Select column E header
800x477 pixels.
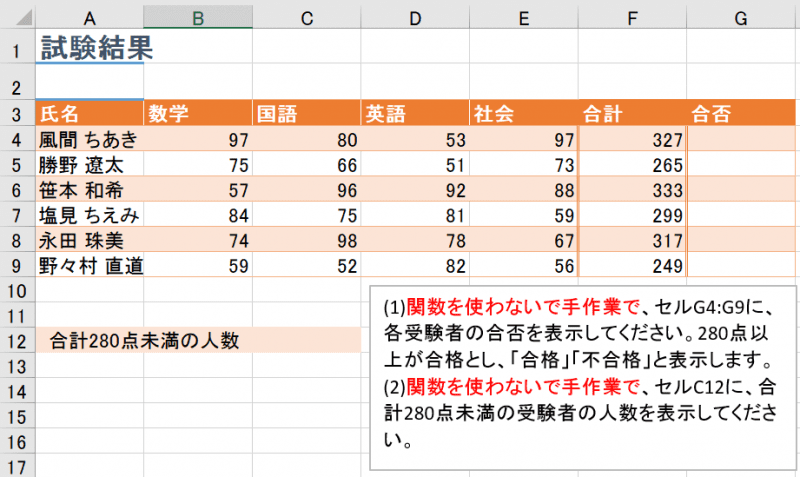tap(524, 18)
